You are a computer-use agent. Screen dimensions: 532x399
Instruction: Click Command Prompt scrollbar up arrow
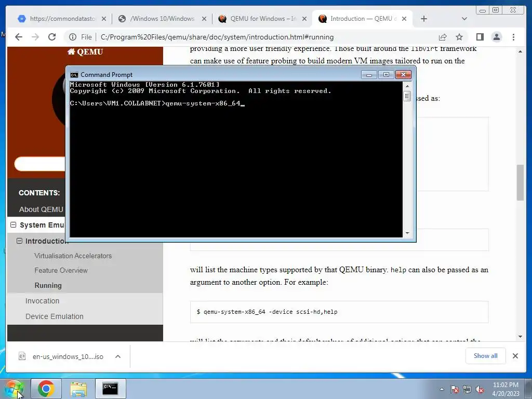point(407,86)
